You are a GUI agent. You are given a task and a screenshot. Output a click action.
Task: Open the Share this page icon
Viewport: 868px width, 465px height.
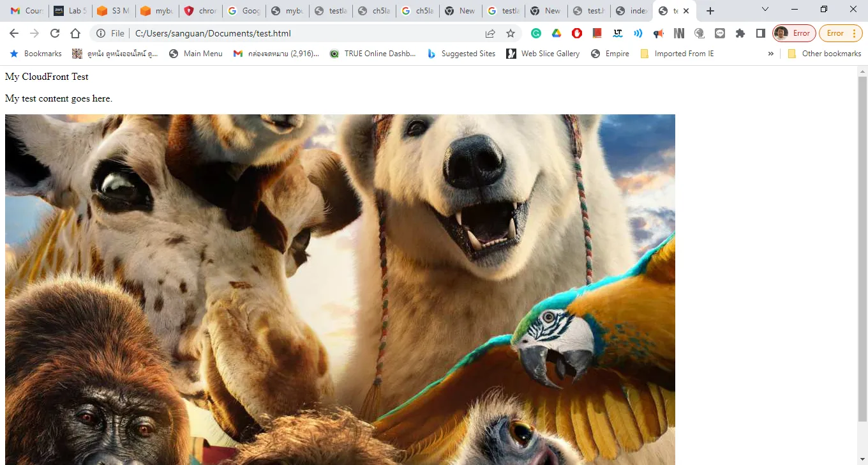pyautogui.click(x=490, y=33)
